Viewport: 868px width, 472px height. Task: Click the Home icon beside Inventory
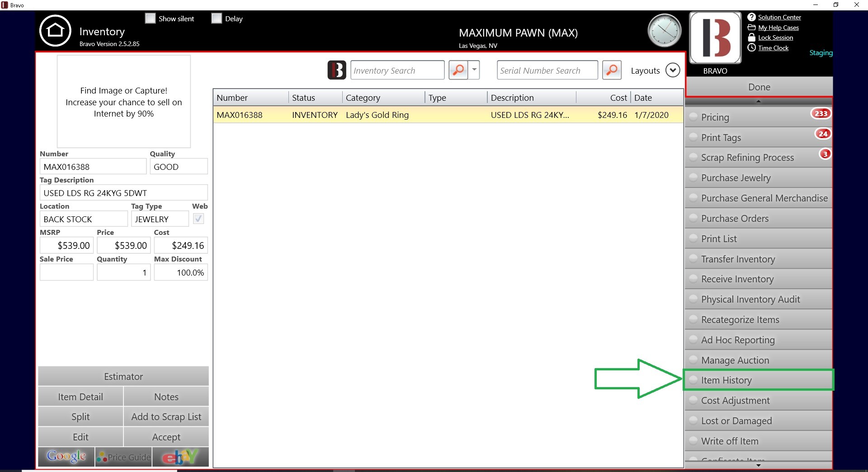tap(55, 31)
